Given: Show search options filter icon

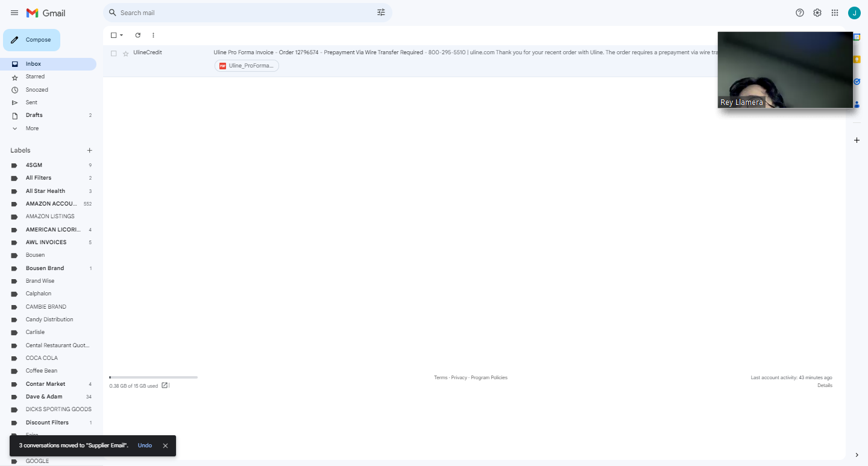Looking at the screenshot, I should (x=381, y=13).
